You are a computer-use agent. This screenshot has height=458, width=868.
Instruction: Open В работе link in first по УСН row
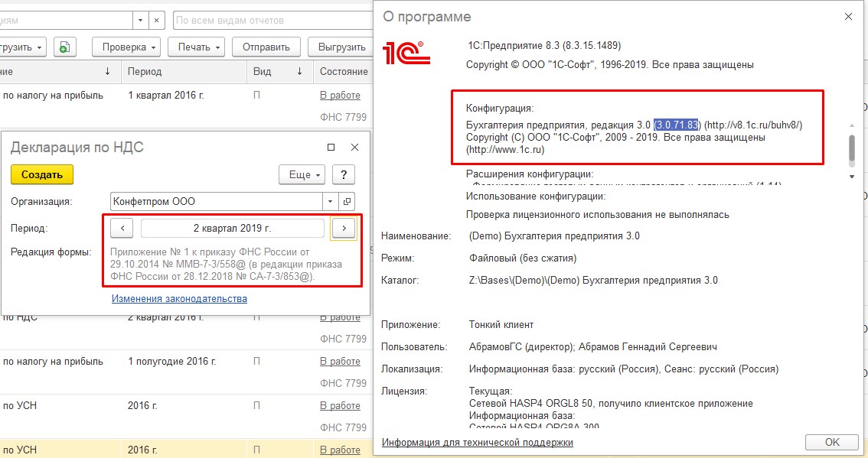tap(340, 405)
